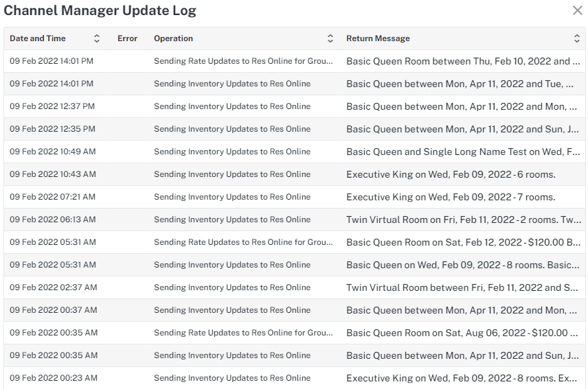Sort by Operation column arrows
This screenshot has height=389, width=588.
[x=330, y=38]
